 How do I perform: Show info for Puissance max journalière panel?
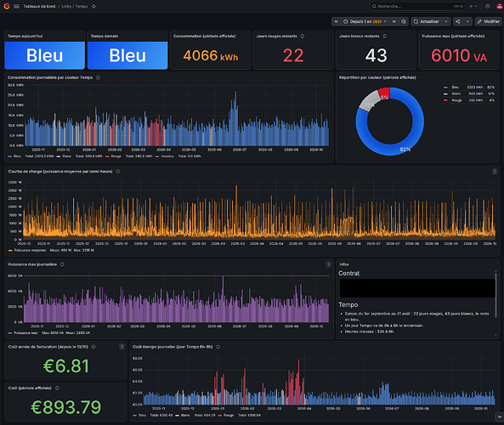click(62, 264)
